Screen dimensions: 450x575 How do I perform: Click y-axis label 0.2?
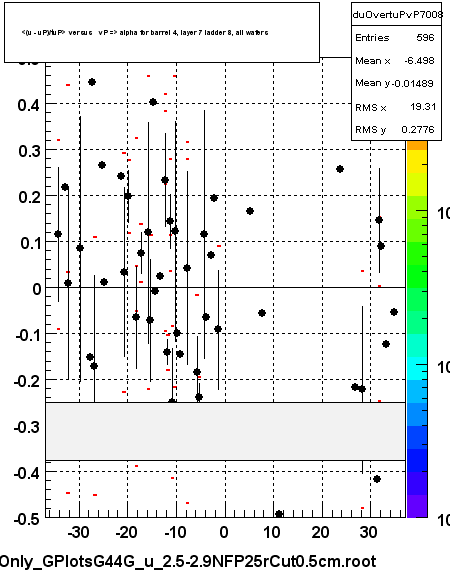pos(29,197)
